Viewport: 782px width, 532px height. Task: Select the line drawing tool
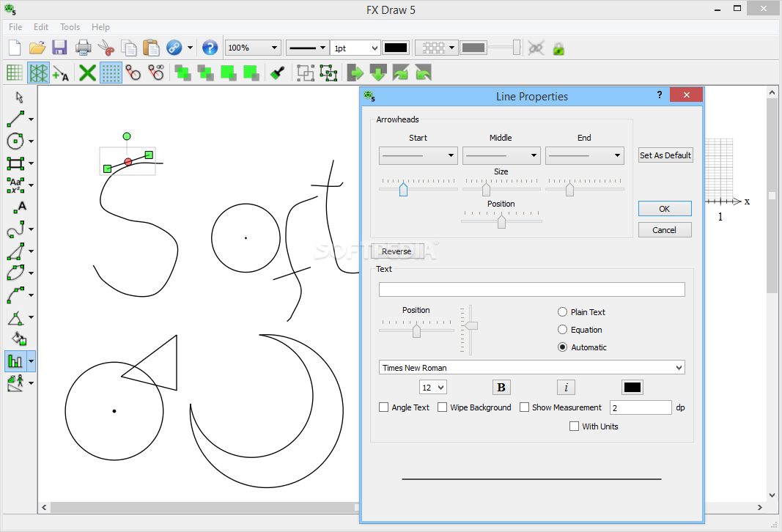15,119
